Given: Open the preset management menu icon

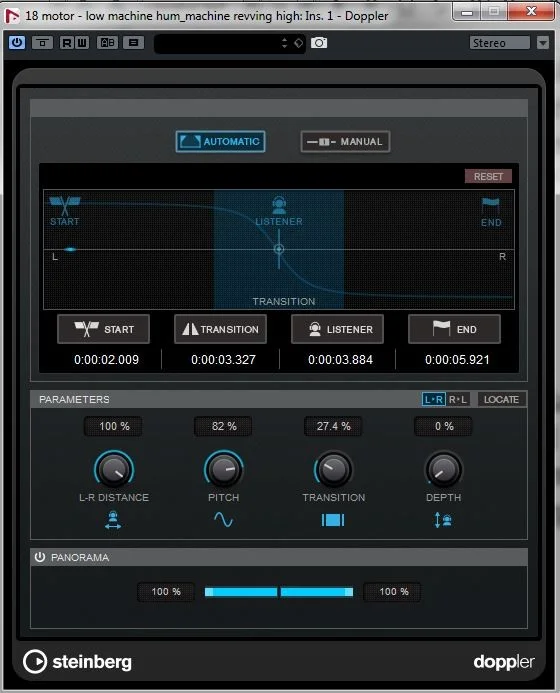Looking at the screenshot, I should click(x=133, y=43).
